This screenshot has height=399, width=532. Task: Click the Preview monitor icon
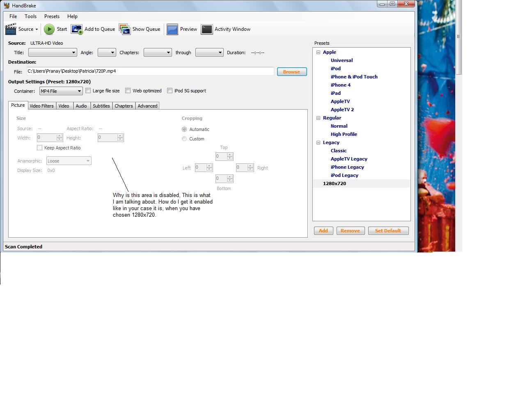click(172, 29)
